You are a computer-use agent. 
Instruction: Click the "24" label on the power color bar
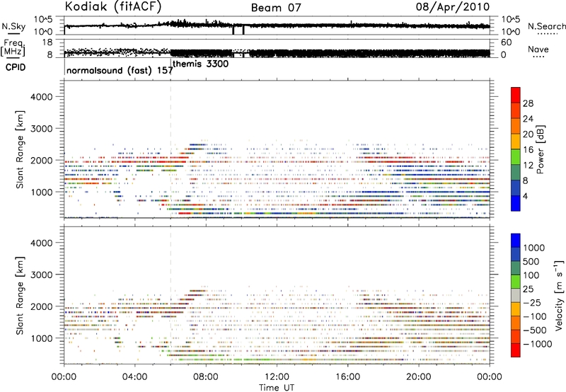(x=528, y=119)
